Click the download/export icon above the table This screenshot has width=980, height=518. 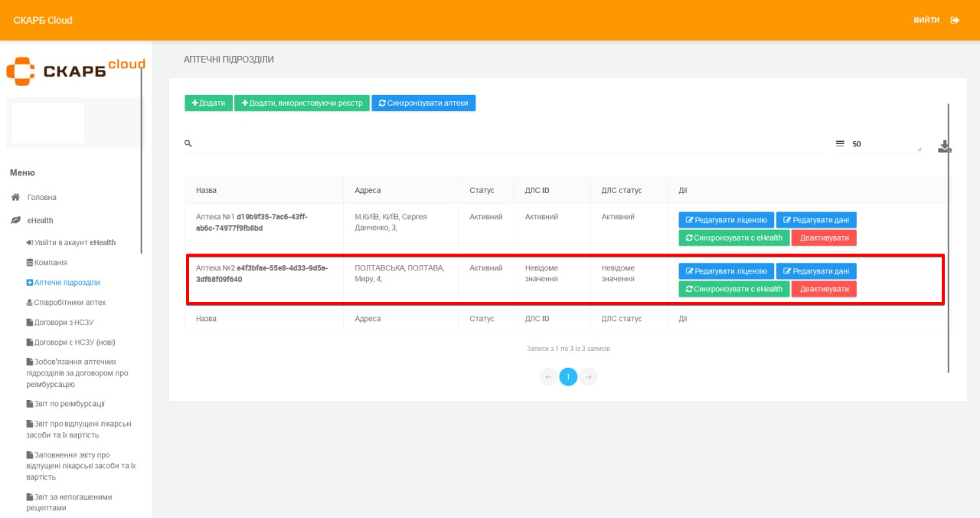point(944,146)
